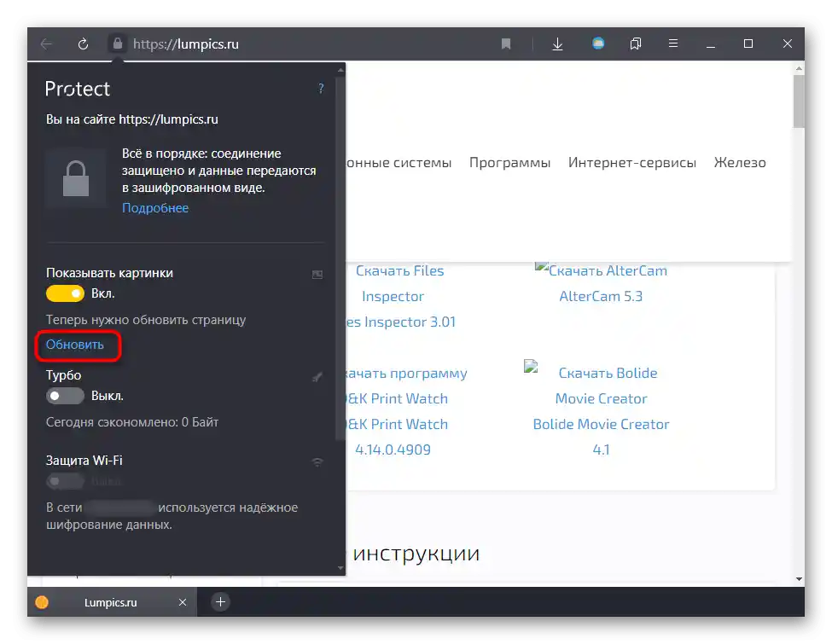Click the blue round extension icon
This screenshot has height=644, width=832.
coord(598,44)
